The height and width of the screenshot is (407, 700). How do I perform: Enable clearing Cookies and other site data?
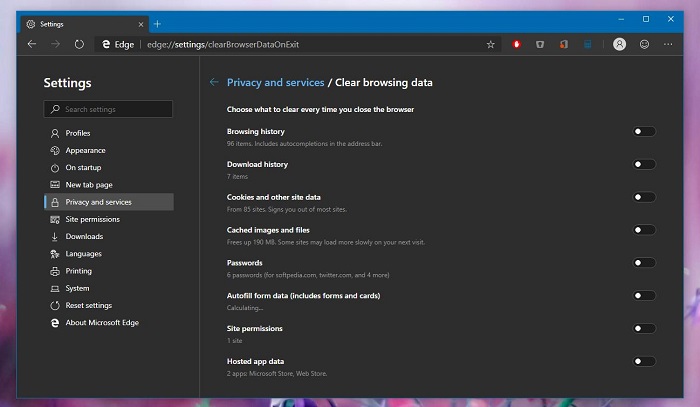(644, 197)
